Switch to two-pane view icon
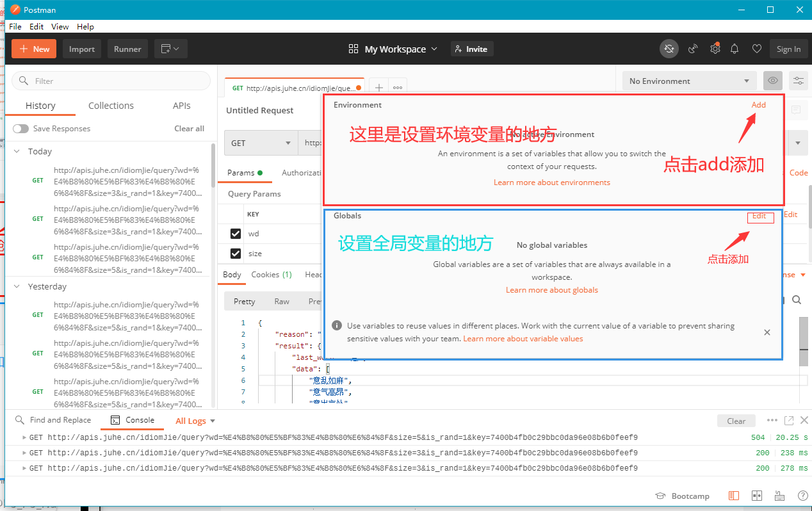 tap(757, 496)
